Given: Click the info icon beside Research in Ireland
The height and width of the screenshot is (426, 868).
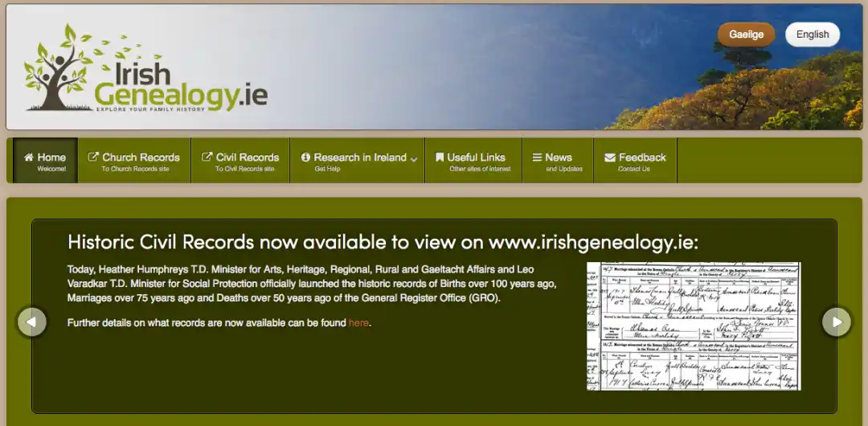Looking at the screenshot, I should [x=305, y=158].
